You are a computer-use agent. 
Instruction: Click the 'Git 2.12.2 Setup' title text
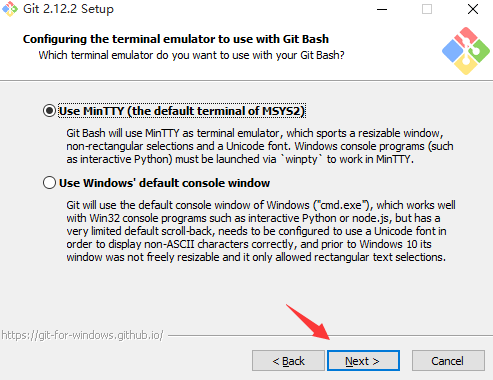(x=68, y=9)
